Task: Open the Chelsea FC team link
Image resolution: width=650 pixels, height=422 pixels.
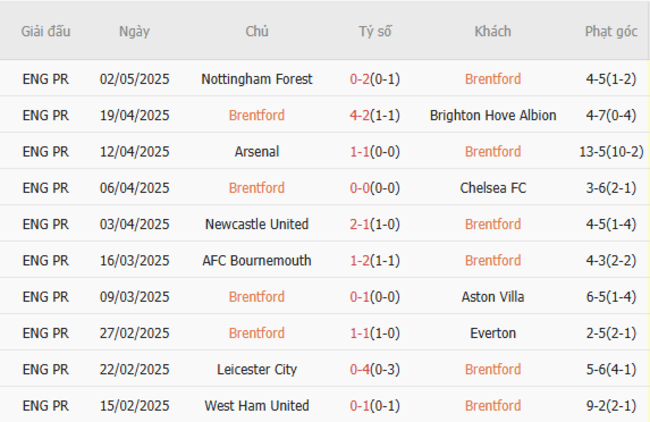Action: point(492,188)
